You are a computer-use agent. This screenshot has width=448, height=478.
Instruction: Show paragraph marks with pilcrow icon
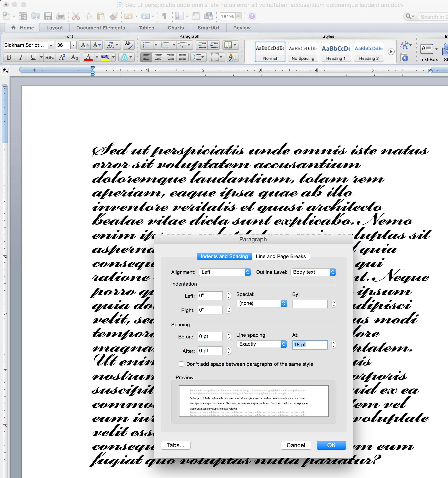(x=164, y=16)
